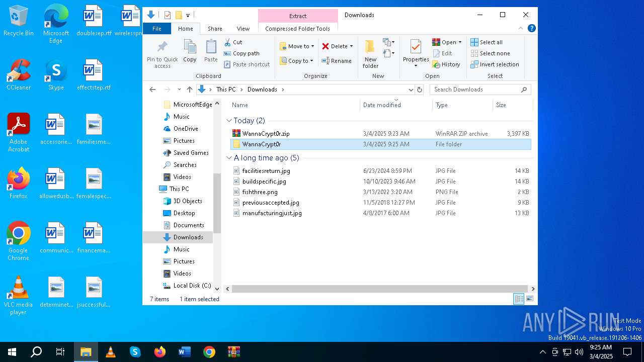Open the Open button dropdown

(x=460, y=42)
